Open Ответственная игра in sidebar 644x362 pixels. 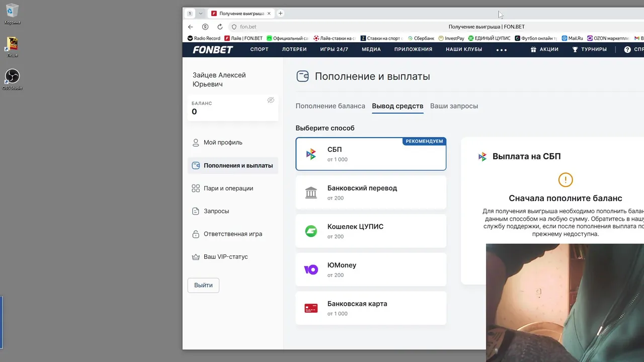pos(233,234)
